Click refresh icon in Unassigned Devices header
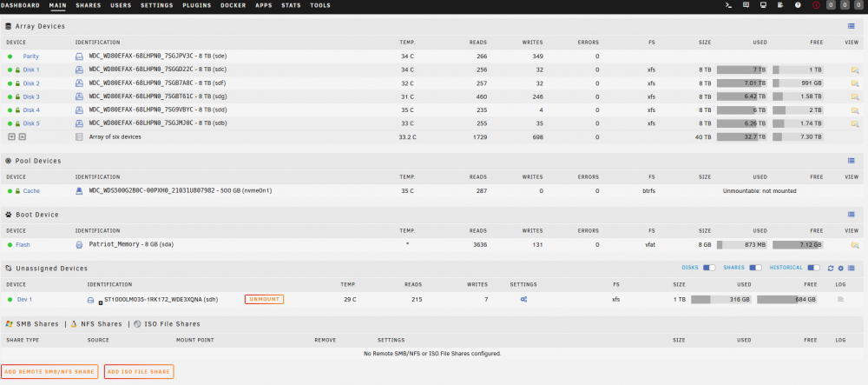 (831, 269)
